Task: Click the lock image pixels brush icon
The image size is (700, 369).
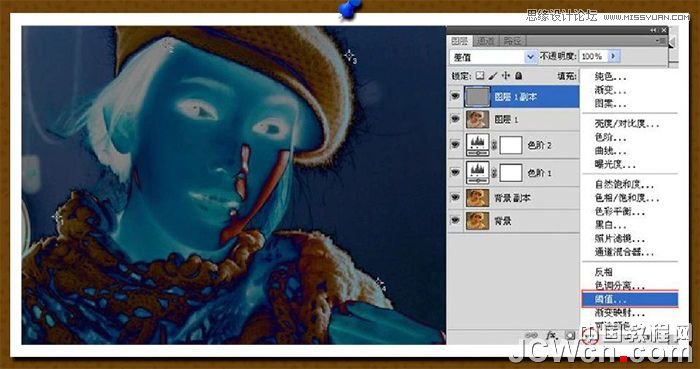Action: 493,76
